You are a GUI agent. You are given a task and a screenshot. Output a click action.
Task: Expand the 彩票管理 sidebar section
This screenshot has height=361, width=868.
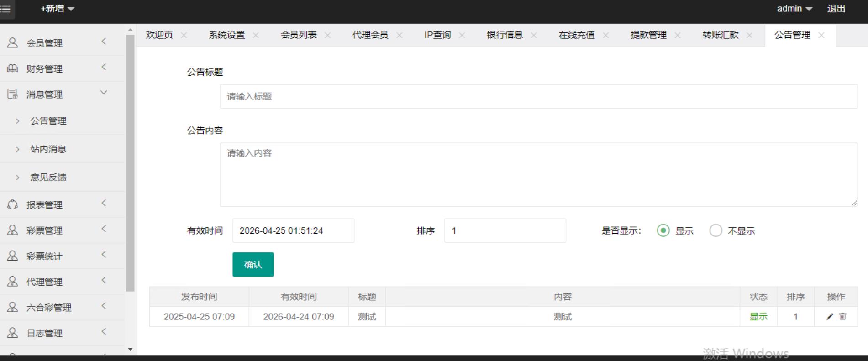(44, 230)
